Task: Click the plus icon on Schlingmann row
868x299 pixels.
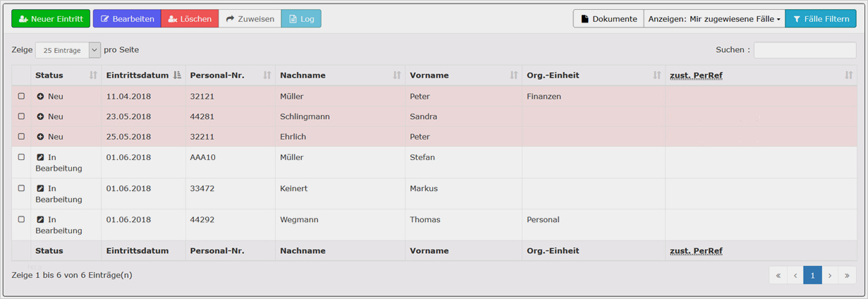Action: [x=40, y=116]
